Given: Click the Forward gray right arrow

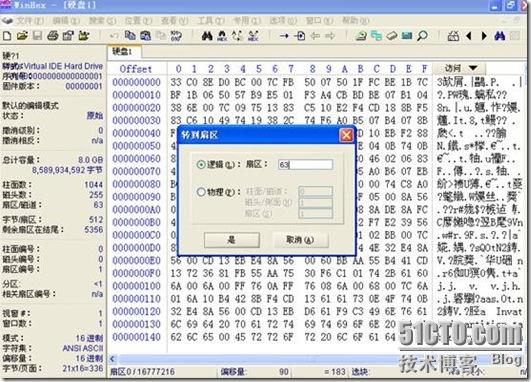Looking at the screenshot, I should click(x=330, y=36).
